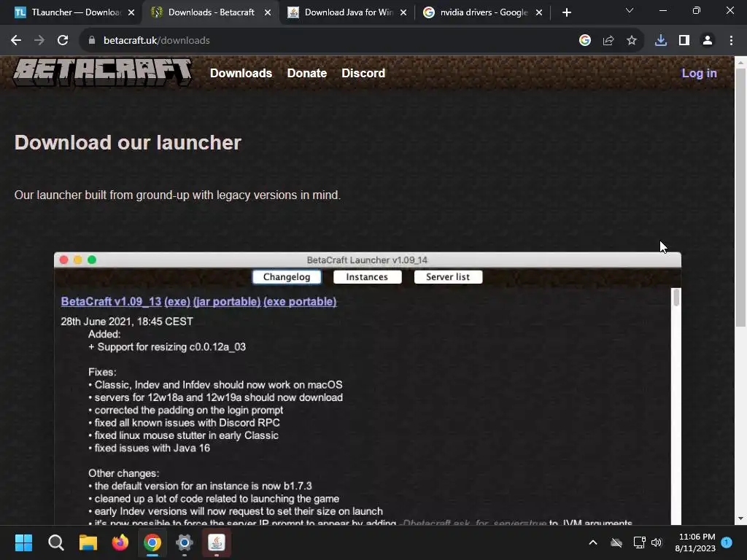Open Windows taskbar search
The height and width of the screenshot is (560, 747).
[55, 542]
